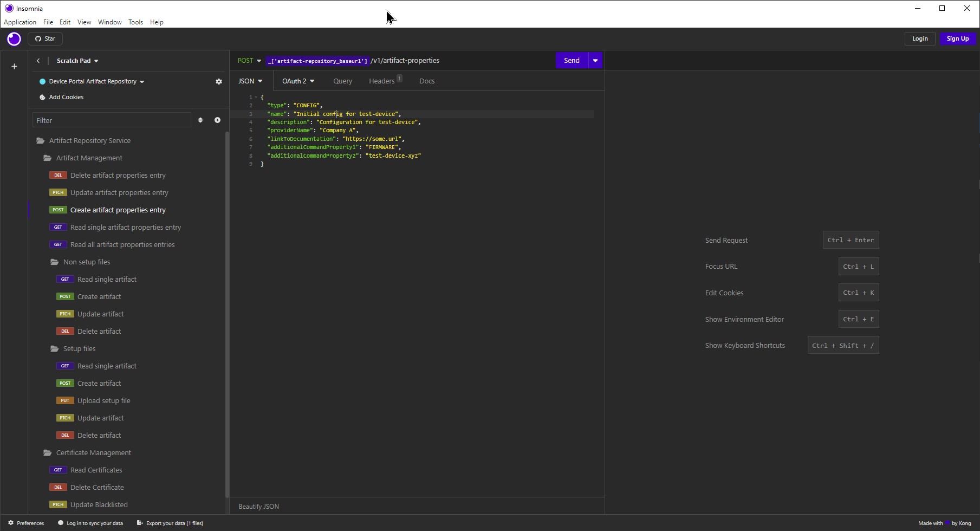
Task: Click the Insomnia logo icon
Action: tap(14, 39)
